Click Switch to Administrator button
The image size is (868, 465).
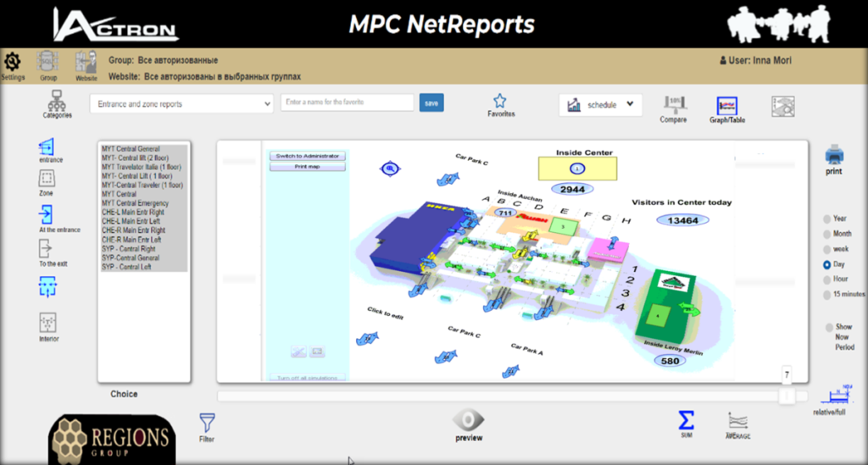pyautogui.click(x=307, y=156)
